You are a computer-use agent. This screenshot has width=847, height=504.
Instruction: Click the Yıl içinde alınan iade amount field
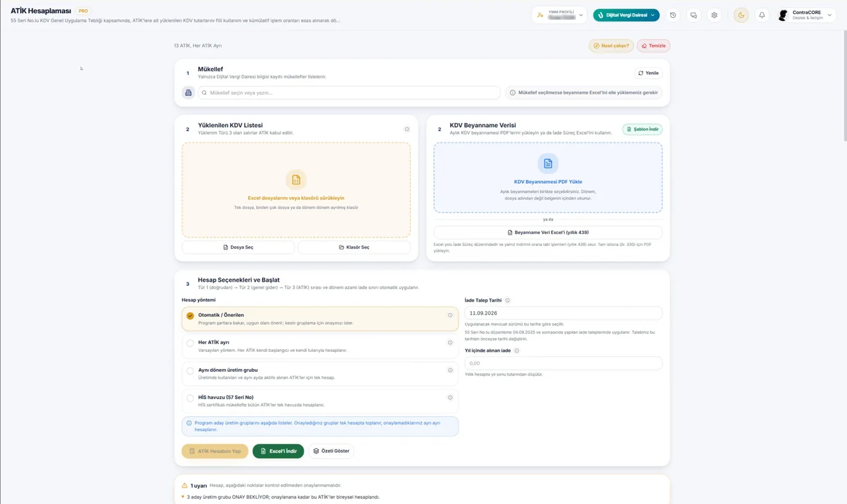563,363
